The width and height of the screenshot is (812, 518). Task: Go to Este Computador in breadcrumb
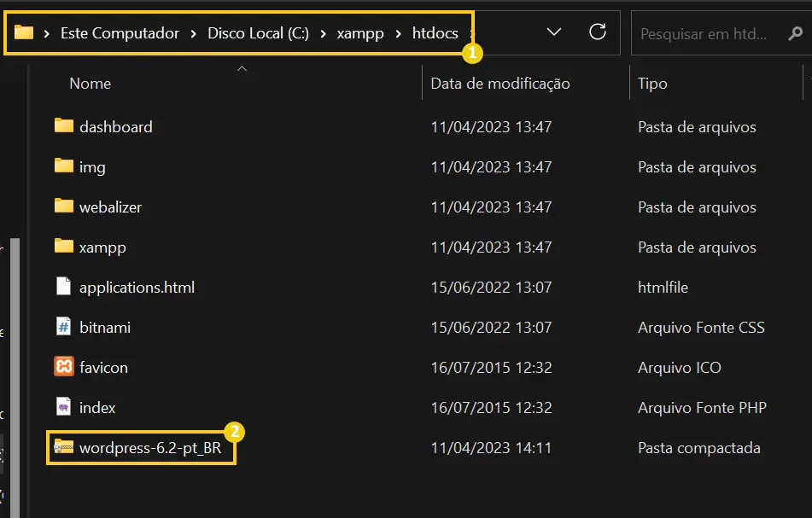coord(120,33)
